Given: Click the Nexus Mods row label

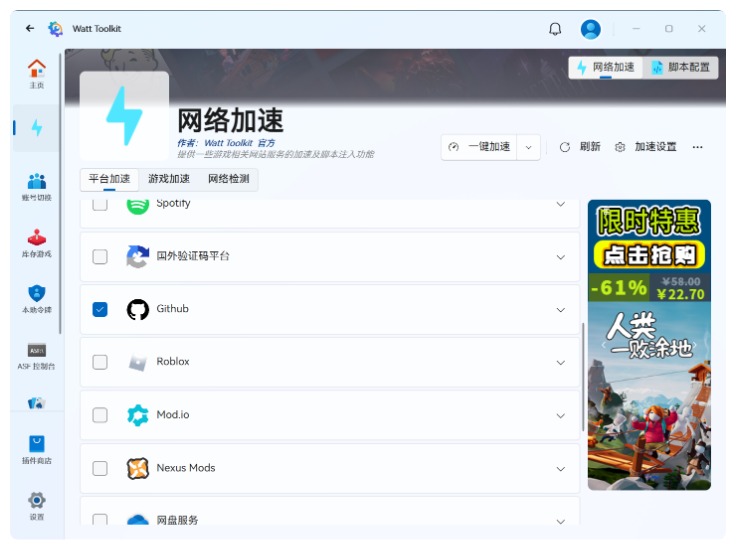Looking at the screenshot, I should point(186,468).
